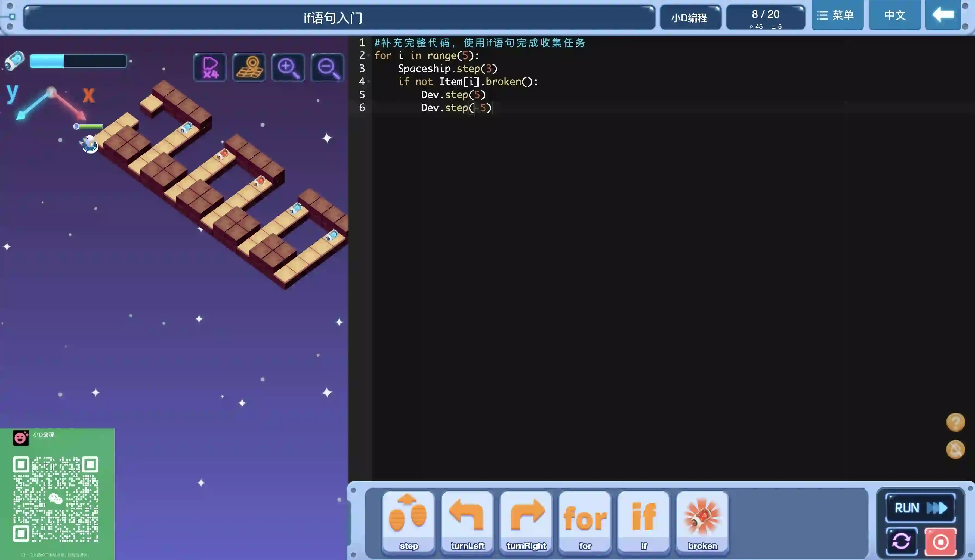Viewport: 975px width, 560px height.
Task: Zoom out of the game map
Action: pyautogui.click(x=328, y=68)
